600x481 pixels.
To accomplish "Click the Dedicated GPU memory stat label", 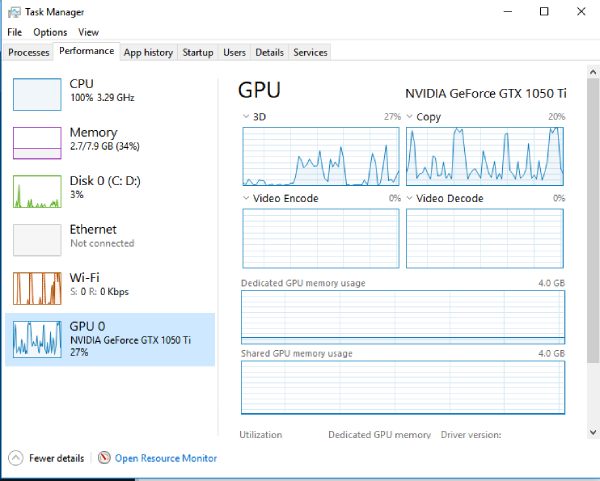I will [x=380, y=435].
